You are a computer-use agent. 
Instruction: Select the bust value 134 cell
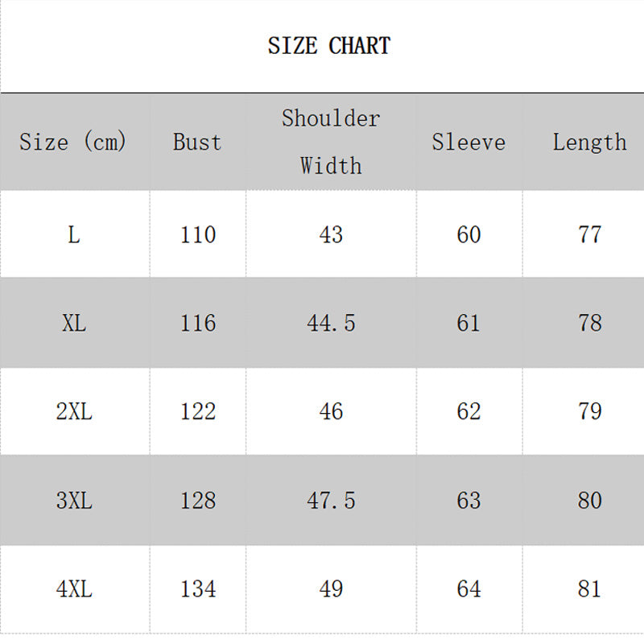click(198, 589)
